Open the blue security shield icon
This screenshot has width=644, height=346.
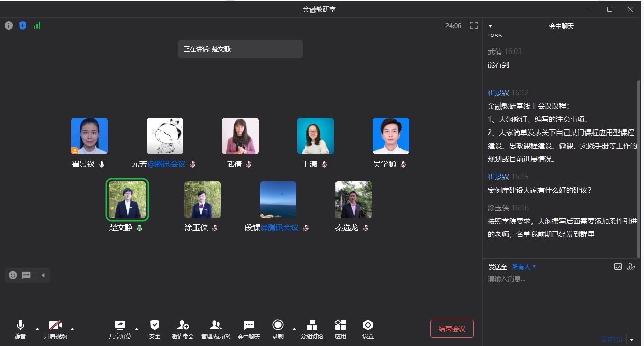coord(23,25)
